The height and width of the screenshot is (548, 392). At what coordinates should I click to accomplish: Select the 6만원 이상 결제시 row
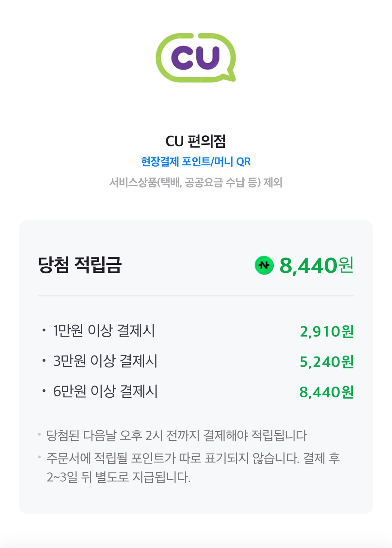105,391
